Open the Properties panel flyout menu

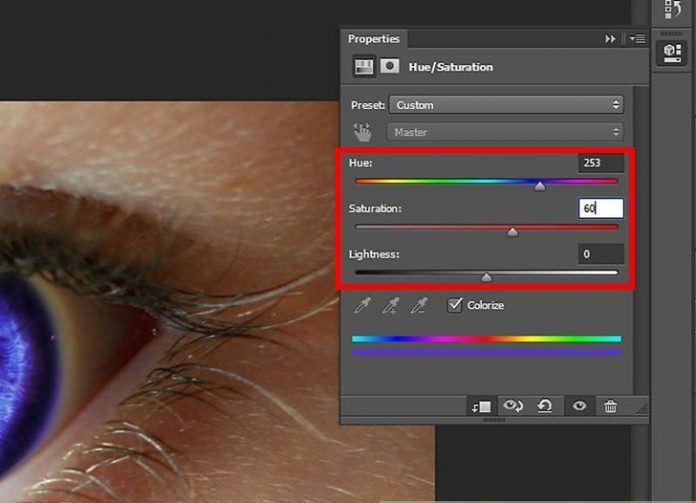(636, 39)
